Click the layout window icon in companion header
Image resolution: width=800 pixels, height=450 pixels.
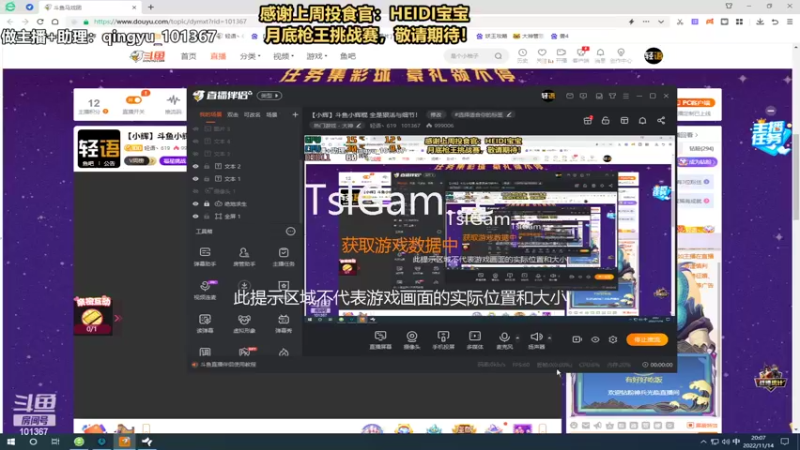(624, 120)
